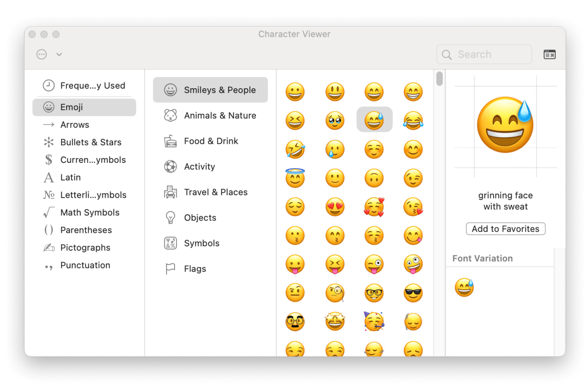
Task: Click the emoji grid vertical scrollbar
Action: pyautogui.click(x=439, y=79)
